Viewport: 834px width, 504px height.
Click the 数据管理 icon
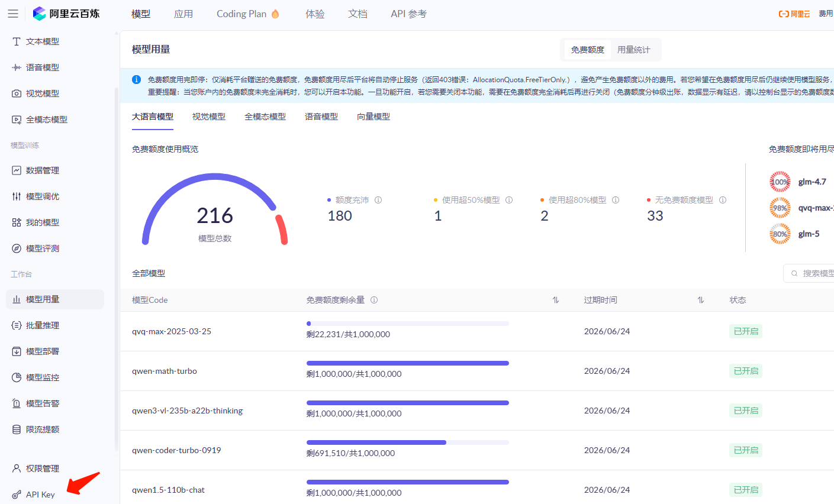(x=17, y=170)
